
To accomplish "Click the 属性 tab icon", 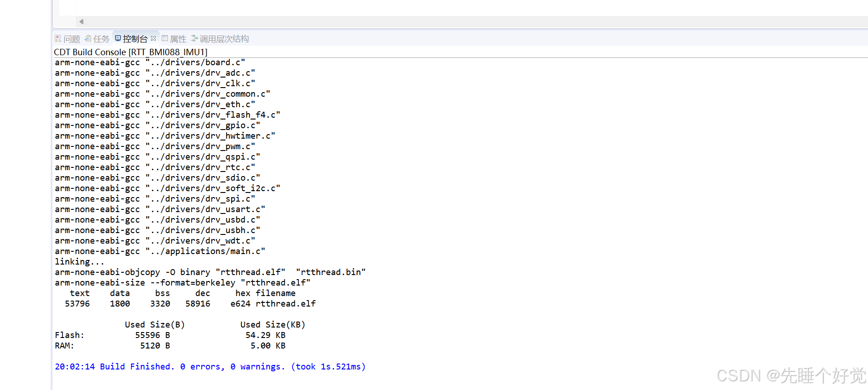I will [x=165, y=38].
